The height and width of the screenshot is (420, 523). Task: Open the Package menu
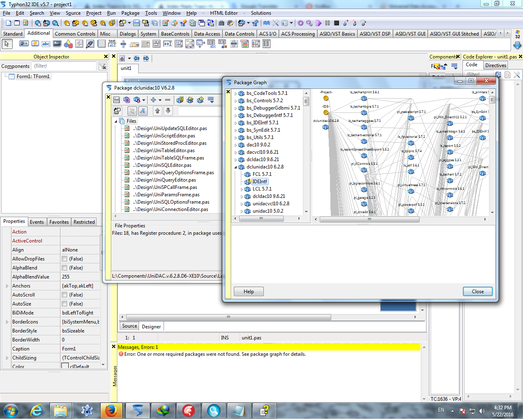click(130, 13)
